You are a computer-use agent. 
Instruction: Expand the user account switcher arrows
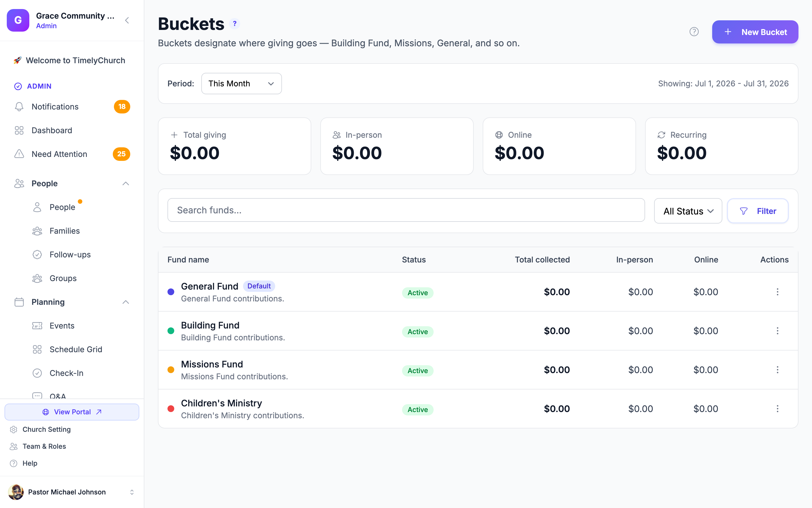[x=132, y=492]
